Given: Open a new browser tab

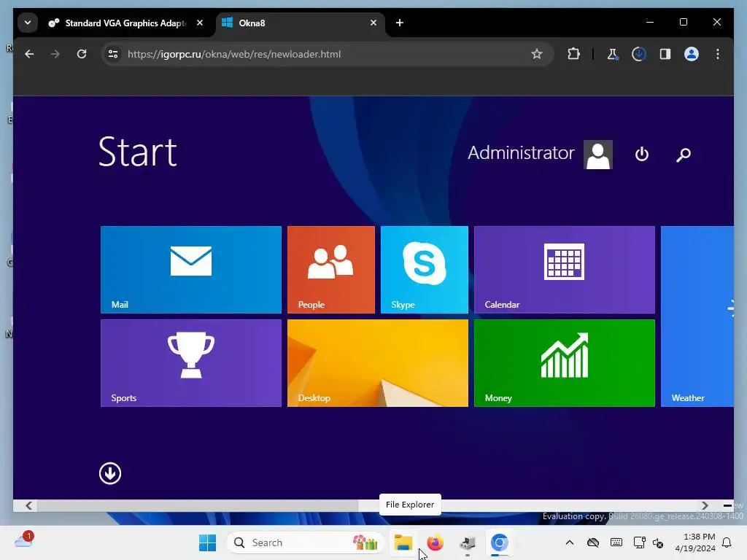Looking at the screenshot, I should pyautogui.click(x=400, y=23).
